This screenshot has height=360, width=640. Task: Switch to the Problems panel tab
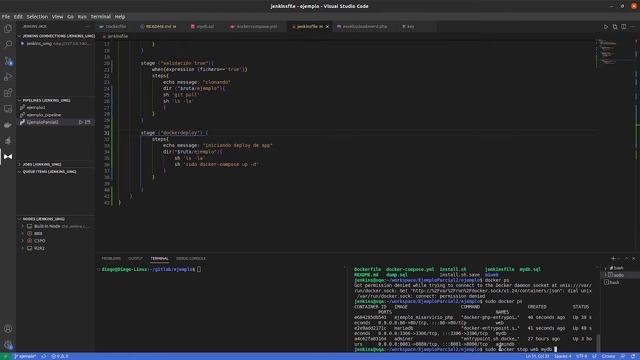point(111,258)
